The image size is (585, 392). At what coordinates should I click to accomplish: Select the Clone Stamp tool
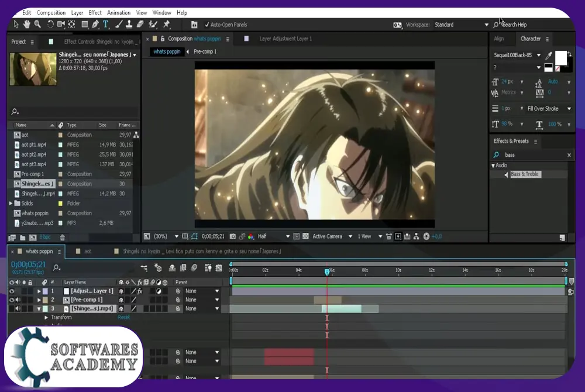[129, 25]
